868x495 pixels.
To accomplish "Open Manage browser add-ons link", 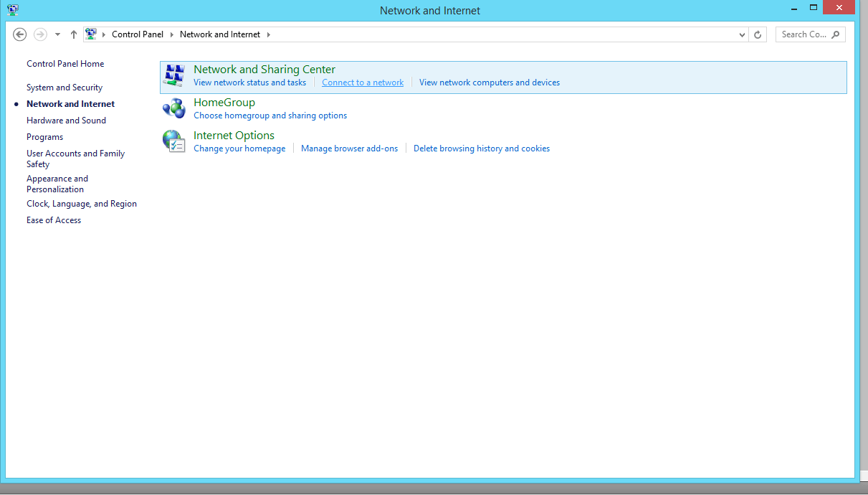I will (349, 148).
